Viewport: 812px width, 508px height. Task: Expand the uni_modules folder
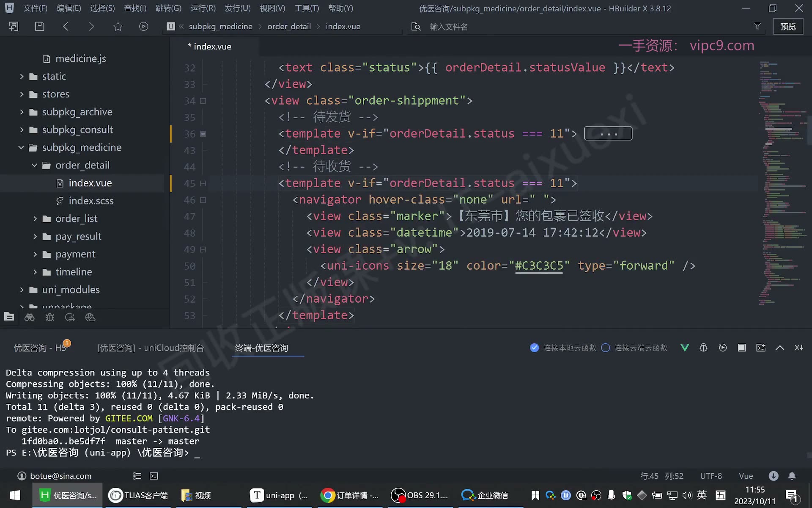tap(22, 290)
